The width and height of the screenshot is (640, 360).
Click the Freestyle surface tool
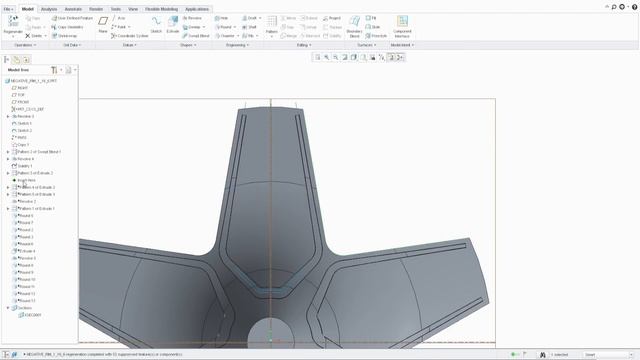[x=376, y=36]
